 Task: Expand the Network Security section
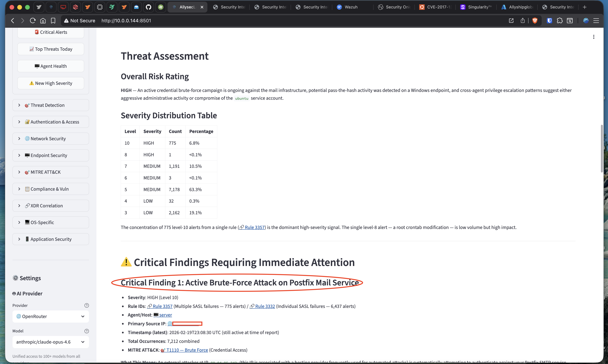point(51,139)
